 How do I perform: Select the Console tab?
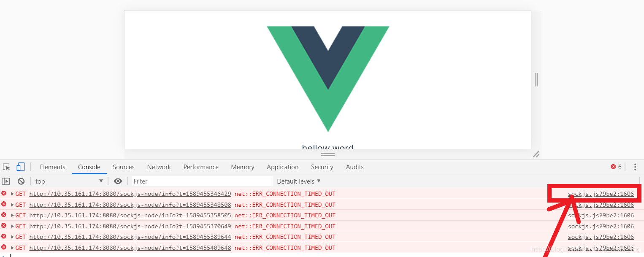click(89, 167)
